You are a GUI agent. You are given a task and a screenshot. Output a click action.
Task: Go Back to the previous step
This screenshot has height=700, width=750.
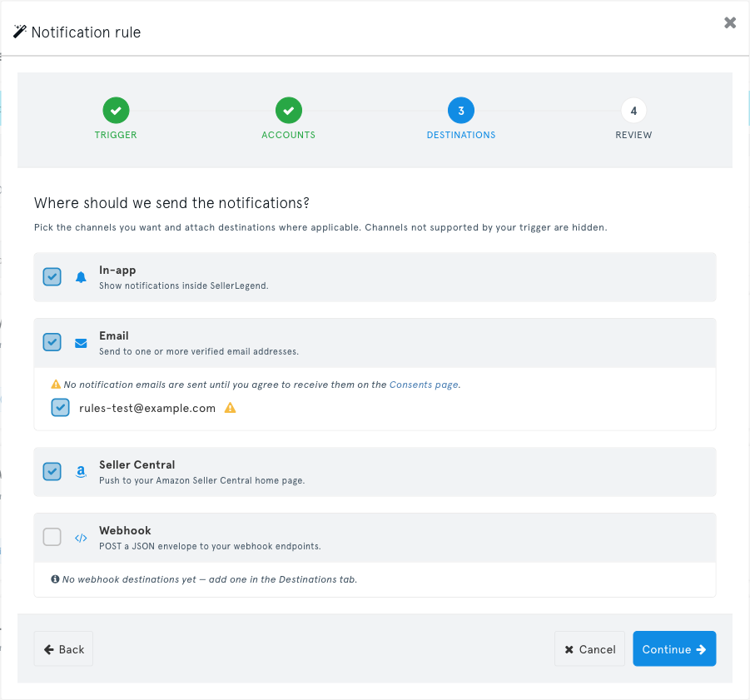pos(63,649)
